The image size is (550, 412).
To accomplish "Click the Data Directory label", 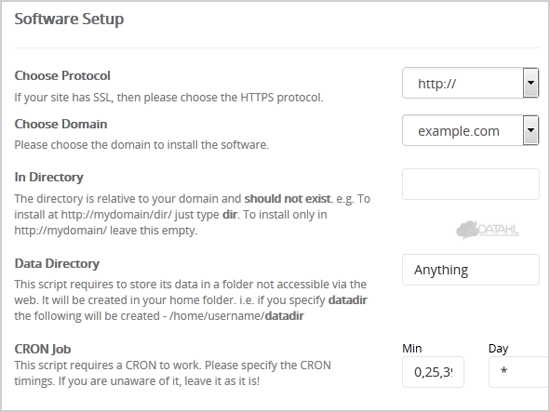I will coord(57,264).
